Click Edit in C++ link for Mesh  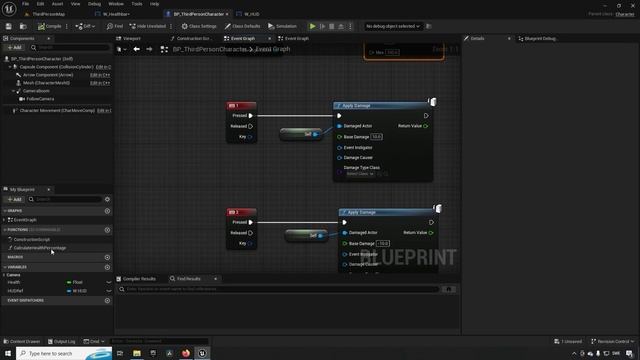pos(100,83)
